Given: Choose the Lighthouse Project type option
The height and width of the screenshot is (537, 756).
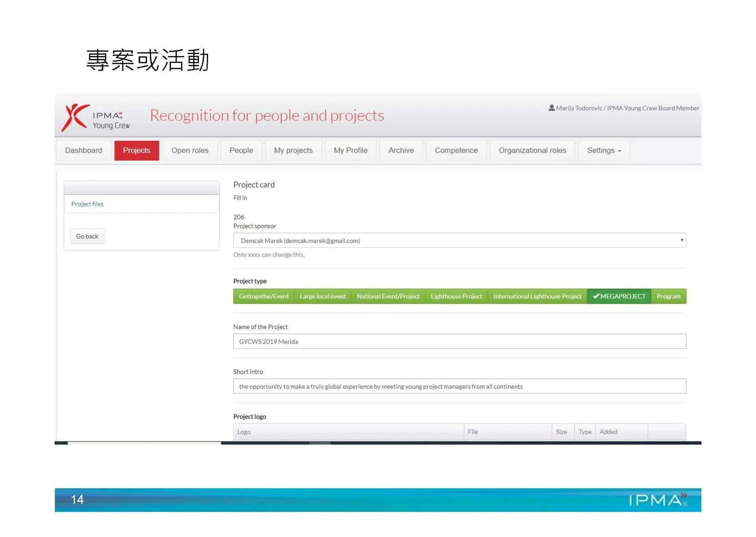Looking at the screenshot, I should 456,296.
